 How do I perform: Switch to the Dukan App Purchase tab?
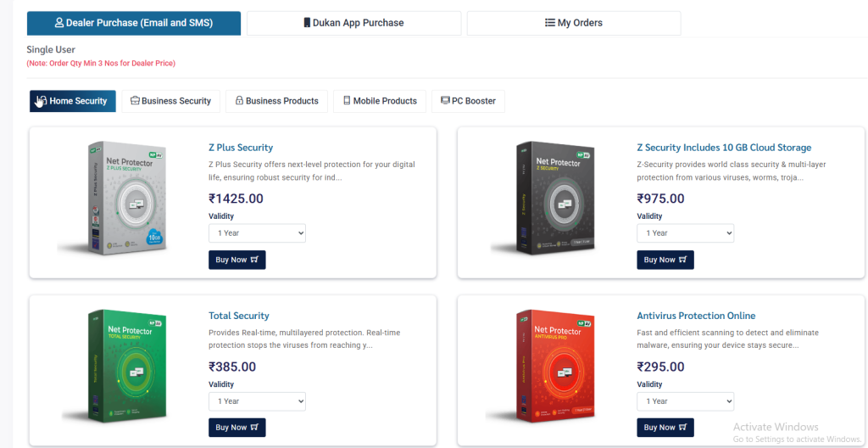click(353, 23)
